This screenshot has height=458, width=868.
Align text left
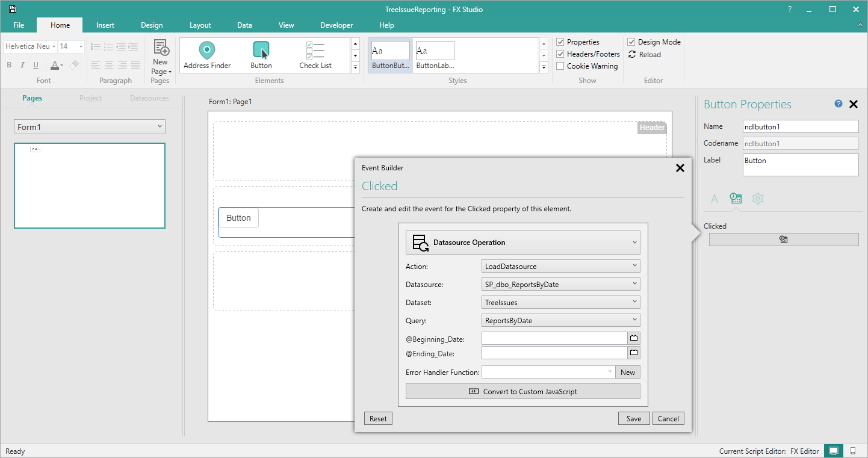[95, 65]
